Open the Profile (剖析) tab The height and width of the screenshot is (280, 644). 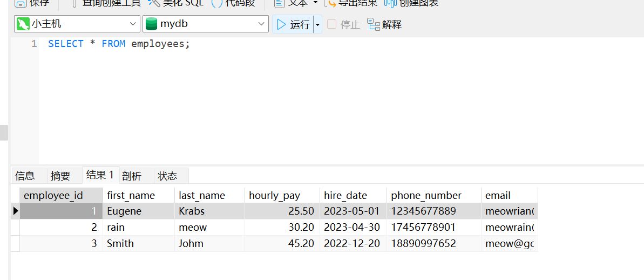pos(132,176)
